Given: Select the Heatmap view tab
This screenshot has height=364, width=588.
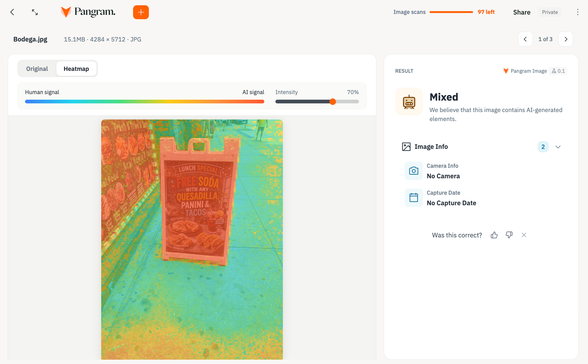Looking at the screenshot, I should pos(76,69).
